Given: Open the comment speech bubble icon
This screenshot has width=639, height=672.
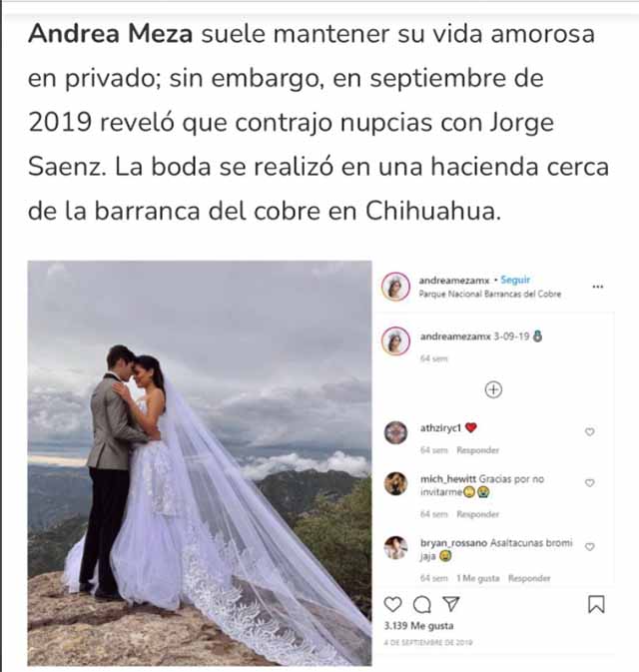Looking at the screenshot, I should [x=422, y=605].
